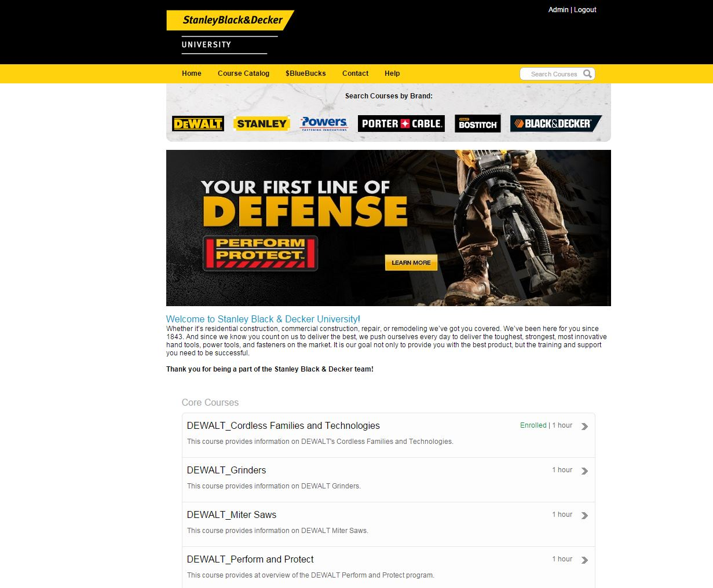The height and width of the screenshot is (588, 713).
Task: Click the Learn More banner button
Action: tap(411, 263)
